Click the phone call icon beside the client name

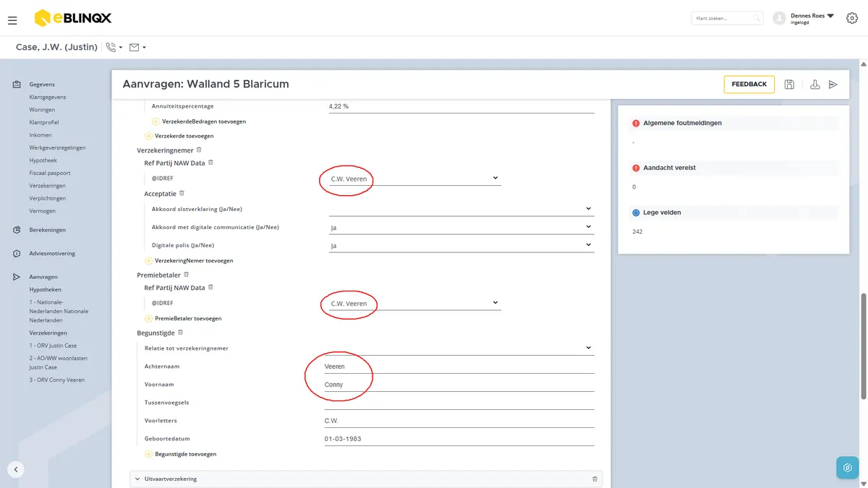click(x=111, y=47)
